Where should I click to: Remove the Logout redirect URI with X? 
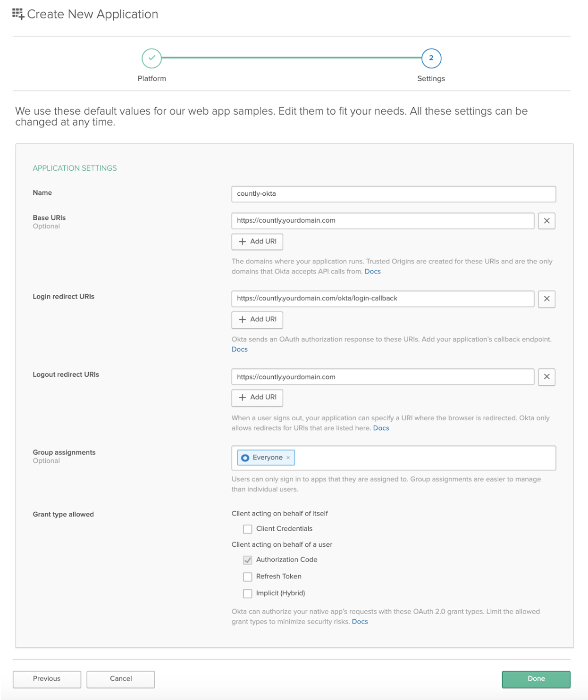click(x=546, y=377)
